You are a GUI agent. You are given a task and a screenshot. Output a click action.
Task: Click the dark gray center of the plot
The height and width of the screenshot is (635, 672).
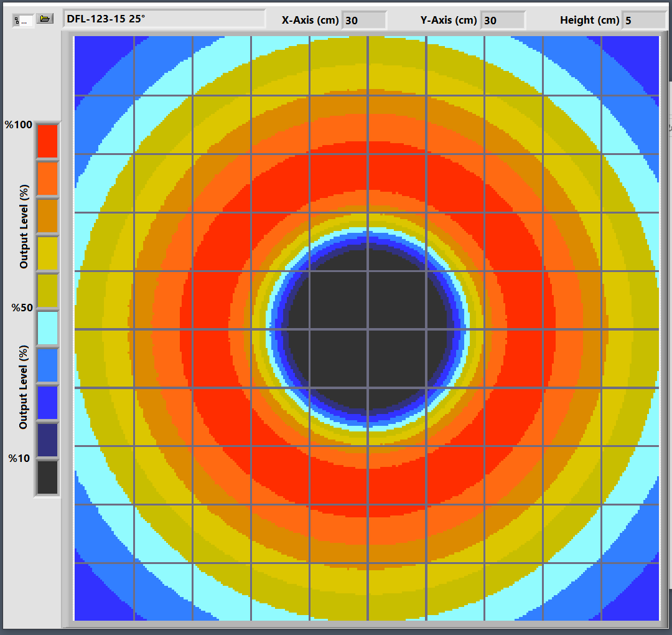(x=367, y=329)
